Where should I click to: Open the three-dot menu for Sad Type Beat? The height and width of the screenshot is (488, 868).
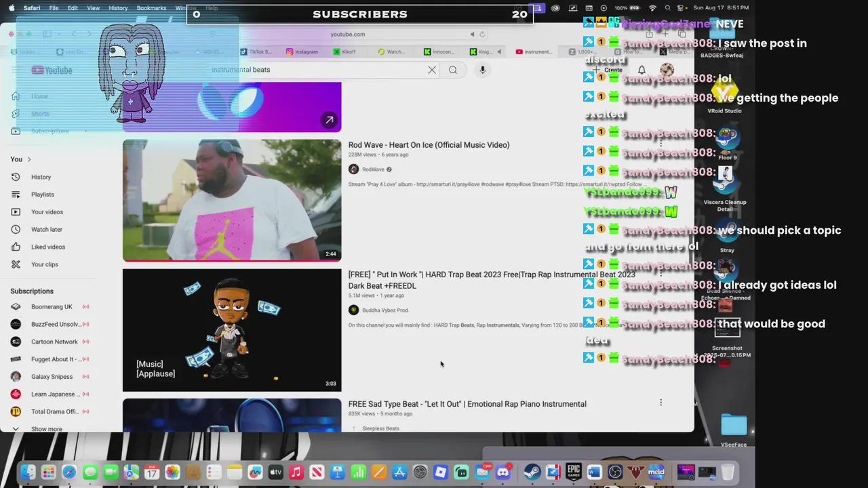pos(660,403)
